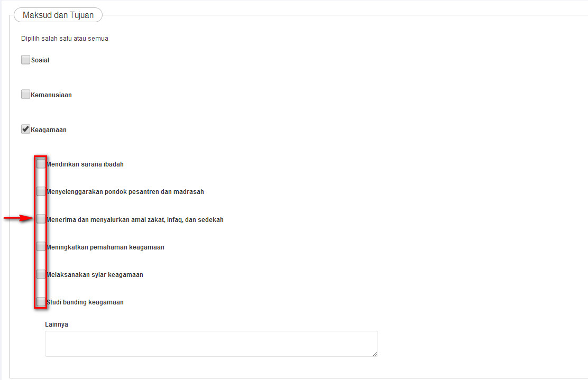Tick Menyelenggarakan pondok pesantren dan madrasah checkbox
This screenshot has width=588, height=380.
pyautogui.click(x=41, y=191)
